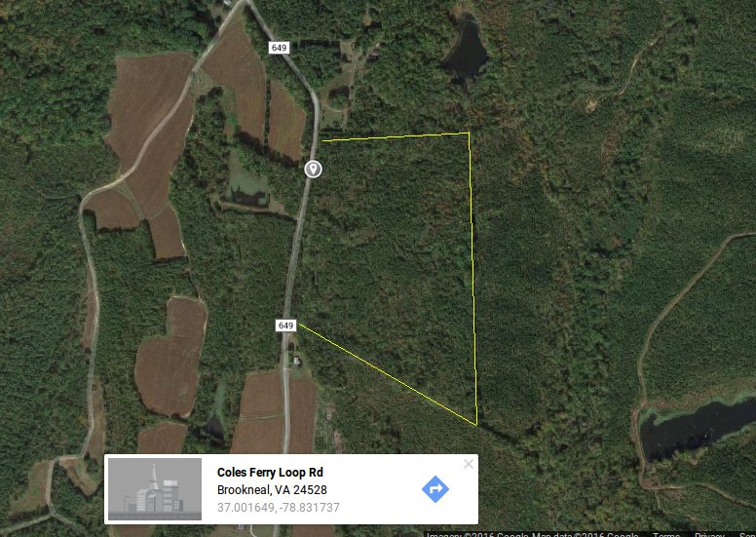The width and height of the screenshot is (756, 537).
Task: Open directions with the blue arrow icon
Action: (435, 489)
